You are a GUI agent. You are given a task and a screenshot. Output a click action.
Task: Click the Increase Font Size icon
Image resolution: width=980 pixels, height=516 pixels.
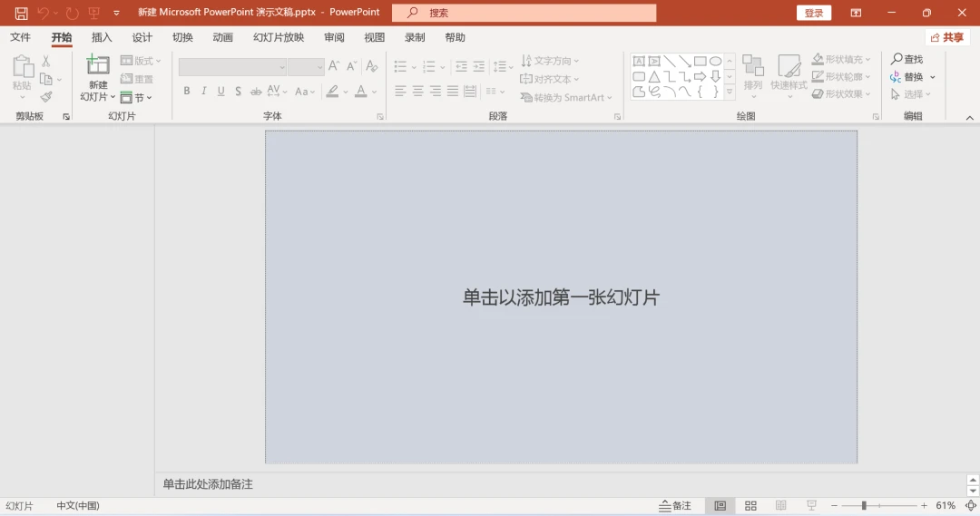[334, 65]
